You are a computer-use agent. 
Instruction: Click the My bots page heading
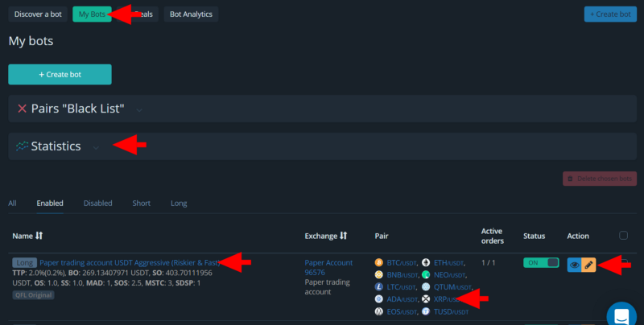click(x=31, y=41)
